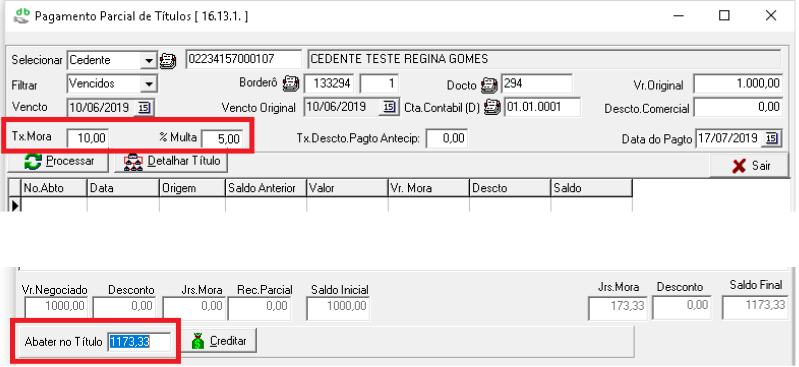The height and width of the screenshot is (367, 799).
Task: Click the Rec.Parcial value field
Action: [x=259, y=307]
